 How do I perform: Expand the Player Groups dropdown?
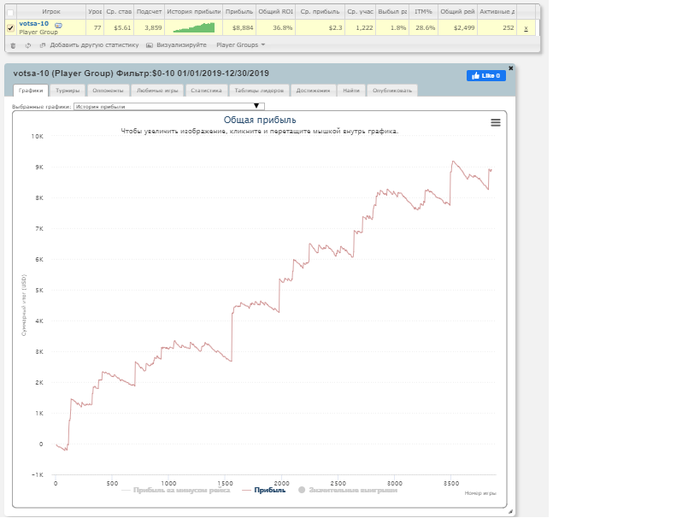tap(241, 45)
